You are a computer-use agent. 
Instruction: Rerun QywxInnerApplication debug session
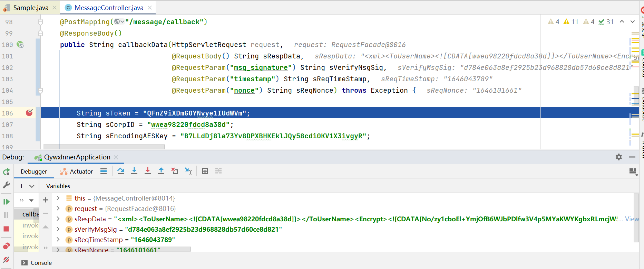coord(6,172)
